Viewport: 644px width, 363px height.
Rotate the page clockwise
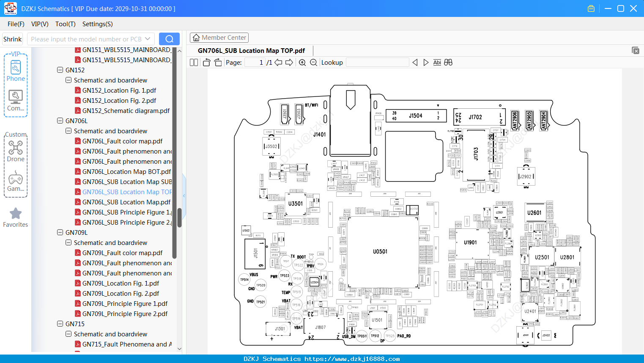coord(218,63)
